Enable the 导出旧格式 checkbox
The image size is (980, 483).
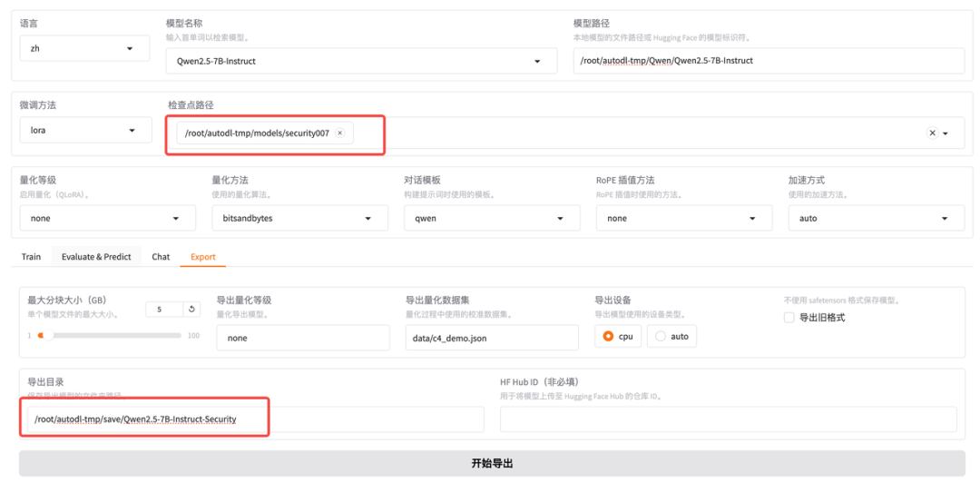[x=789, y=317]
